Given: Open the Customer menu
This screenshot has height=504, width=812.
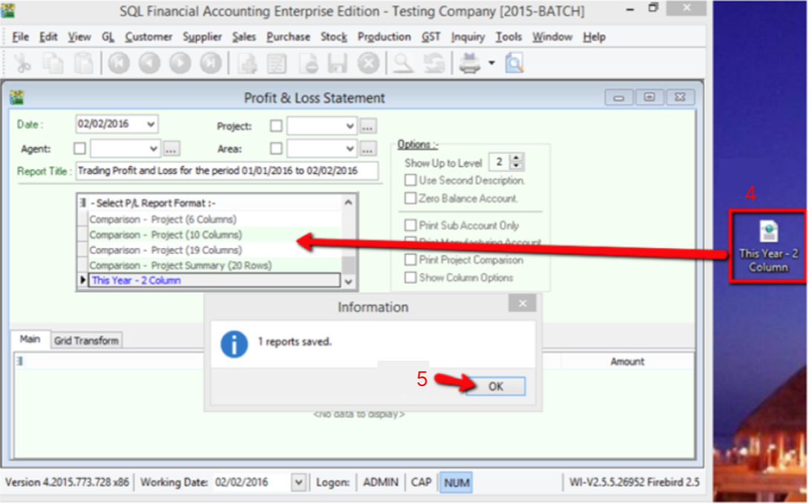Looking at the screenshot, I should pyautogui.click(x=148, y=36).
